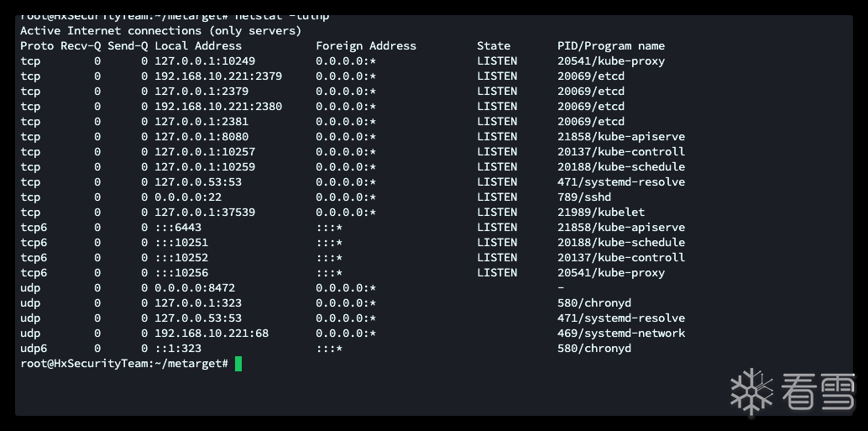868x431 pixels.
Task: Click the Proto column header
Action: (x=37, y=45)
